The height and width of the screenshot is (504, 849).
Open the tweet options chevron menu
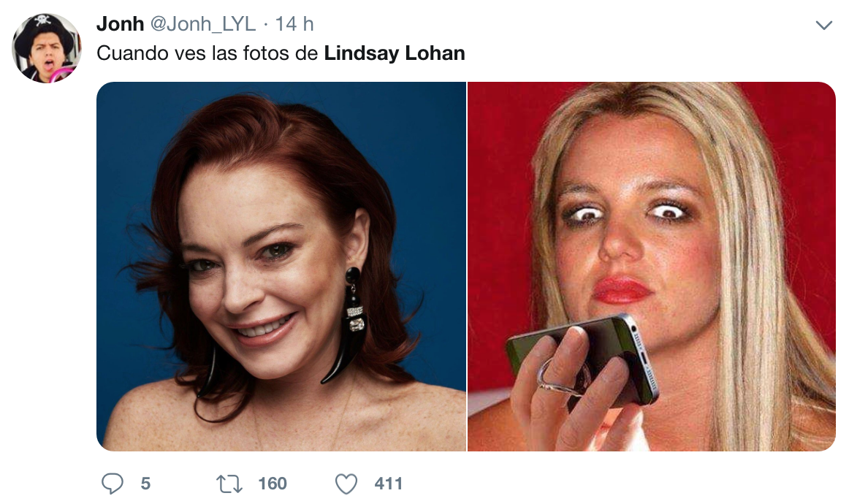[823, 26]
